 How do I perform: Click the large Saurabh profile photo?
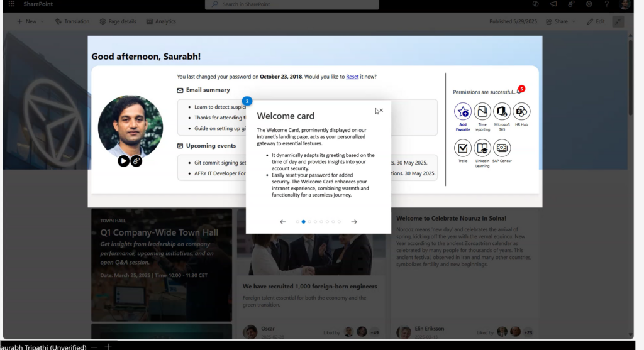coord(130,128)
